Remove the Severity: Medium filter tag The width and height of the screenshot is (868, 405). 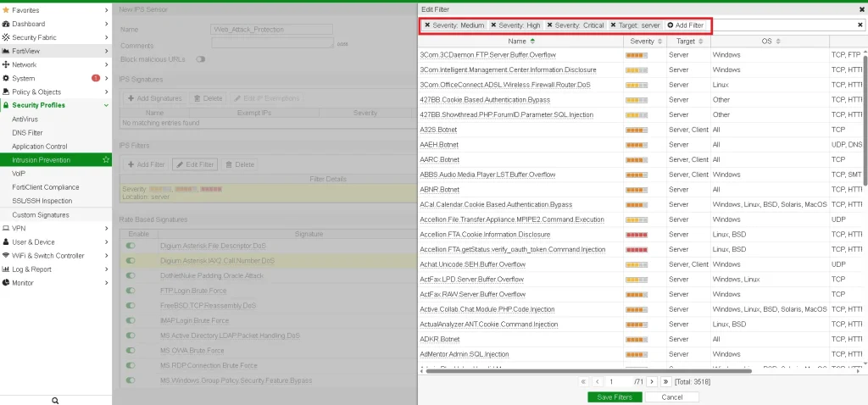427,25
